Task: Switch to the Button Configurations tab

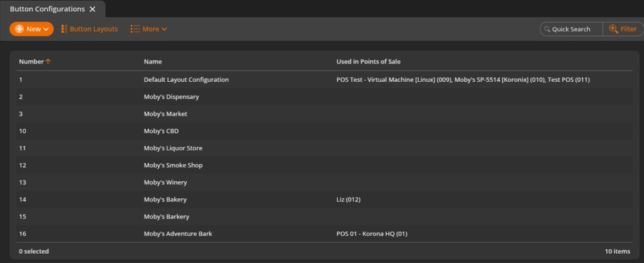Action: [47, 9]
